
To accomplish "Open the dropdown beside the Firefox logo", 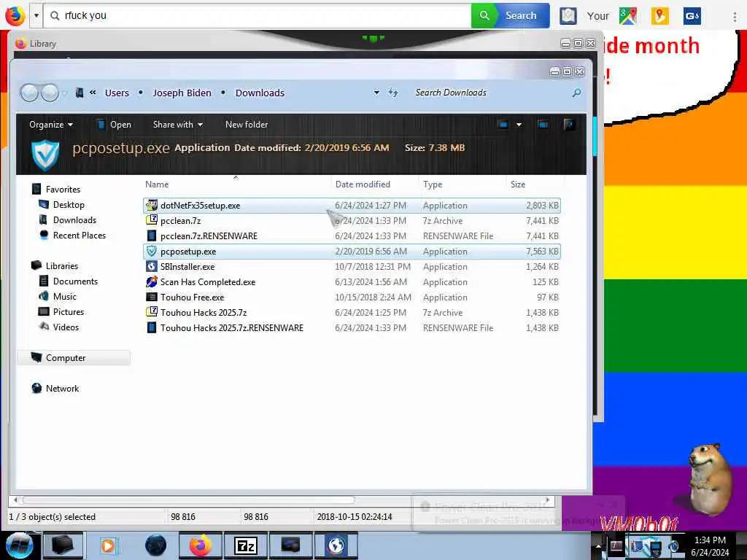I will (x=36, y=15).
